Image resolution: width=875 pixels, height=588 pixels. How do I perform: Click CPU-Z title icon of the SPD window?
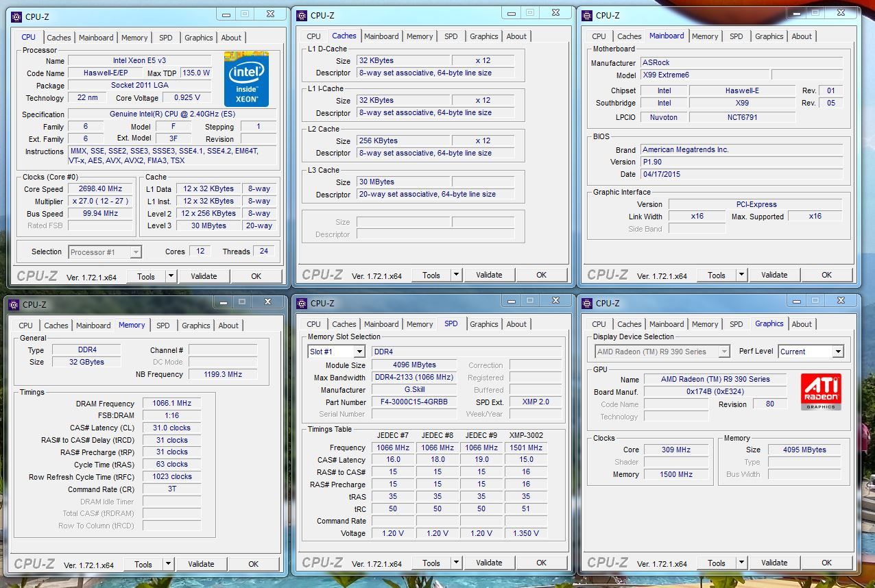(x=302, y=303)
